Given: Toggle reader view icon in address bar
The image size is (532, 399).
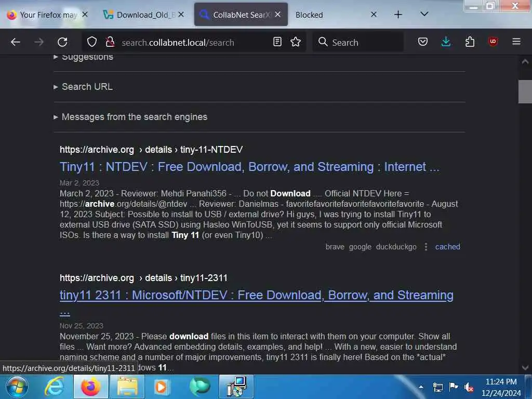Looking at the screenshot, I should point(277,42).
